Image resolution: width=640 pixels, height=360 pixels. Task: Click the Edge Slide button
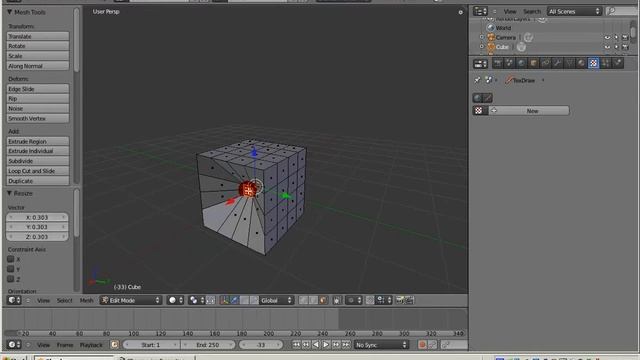click(38, 89)
